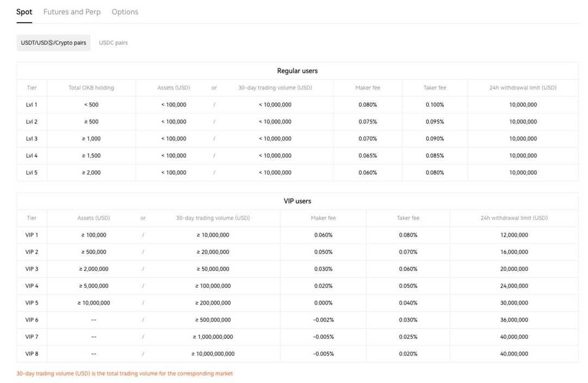This screenshot has height=383, width=588.
Task: Switch to the Futures and Perp tab
Action: [71, 11]
